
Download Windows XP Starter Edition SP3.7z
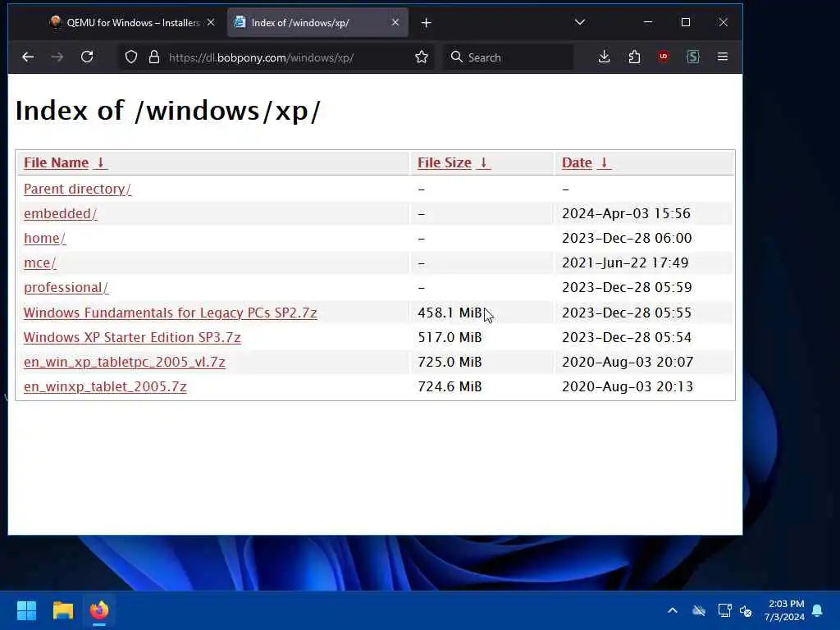tap(132, 337)
